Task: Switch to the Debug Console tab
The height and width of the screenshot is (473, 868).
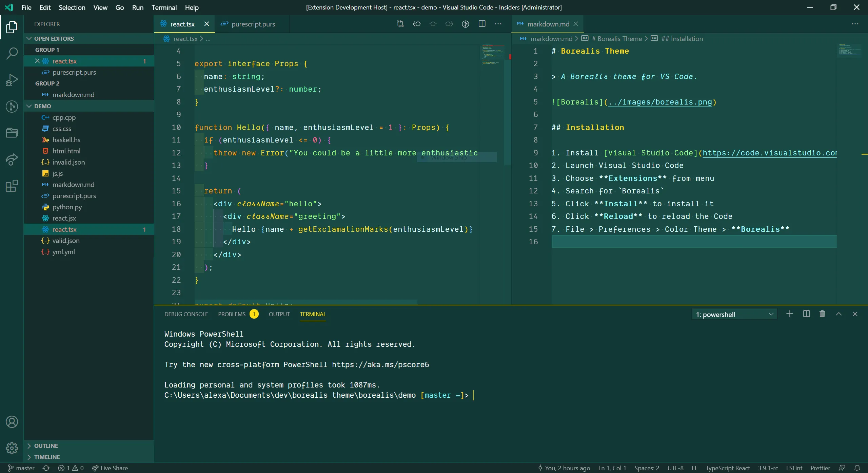Action: tap(186, 314)
